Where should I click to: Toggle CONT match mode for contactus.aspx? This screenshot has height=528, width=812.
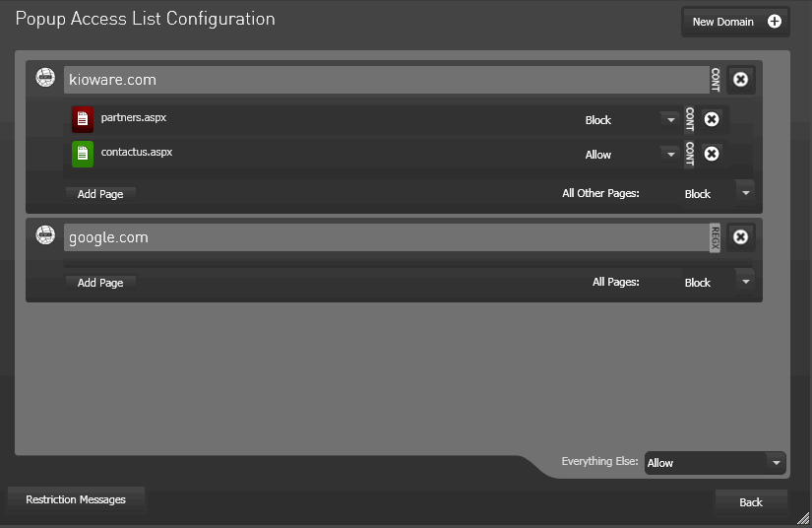pos(689,154)
